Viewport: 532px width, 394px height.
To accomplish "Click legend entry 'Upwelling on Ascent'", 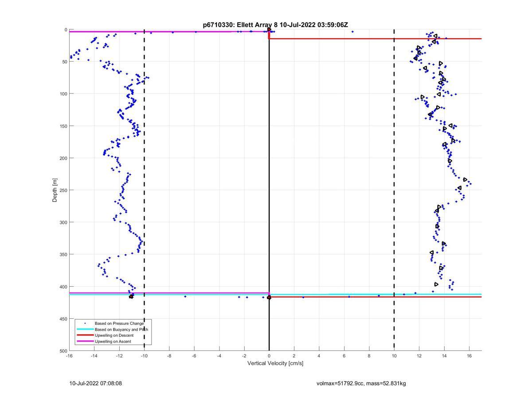I will point(113,342).
